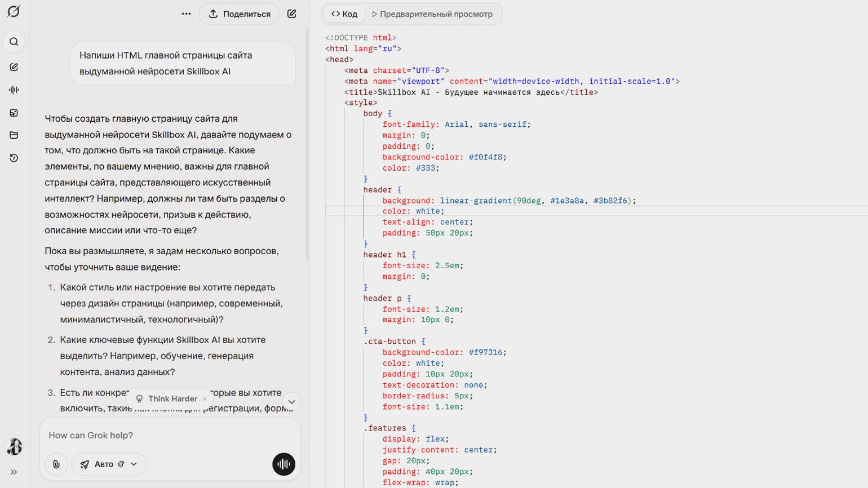Switch to the Код tab
868x488 pixels.
pos(344,14)
